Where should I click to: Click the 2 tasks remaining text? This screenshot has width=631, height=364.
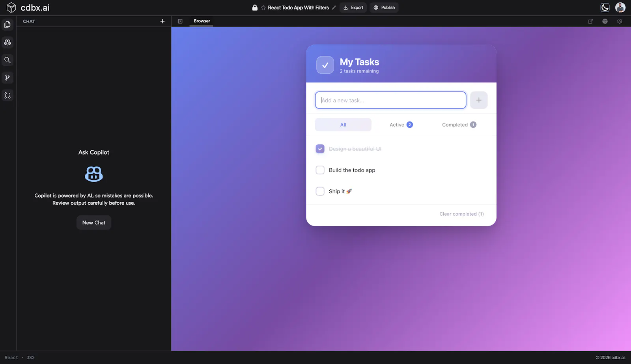pos(359,71)
